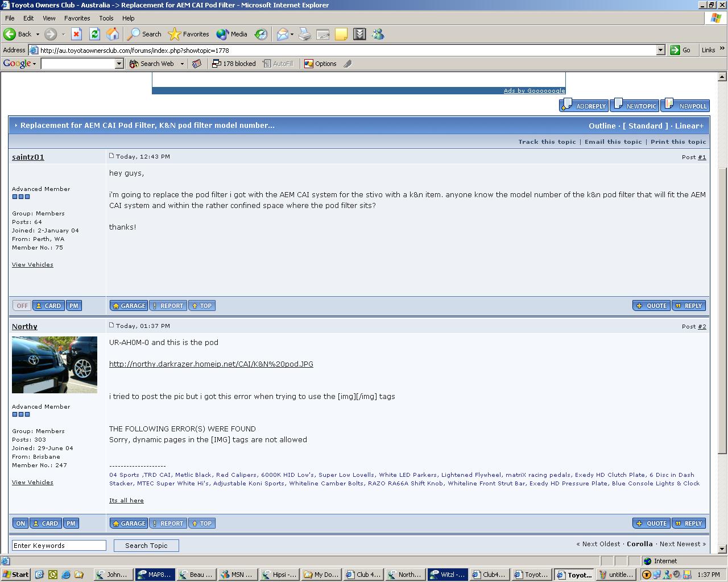Click the 178 blocked popup blocker button
Viewport: 728px width, 582px height.
[x=234, y=64]
